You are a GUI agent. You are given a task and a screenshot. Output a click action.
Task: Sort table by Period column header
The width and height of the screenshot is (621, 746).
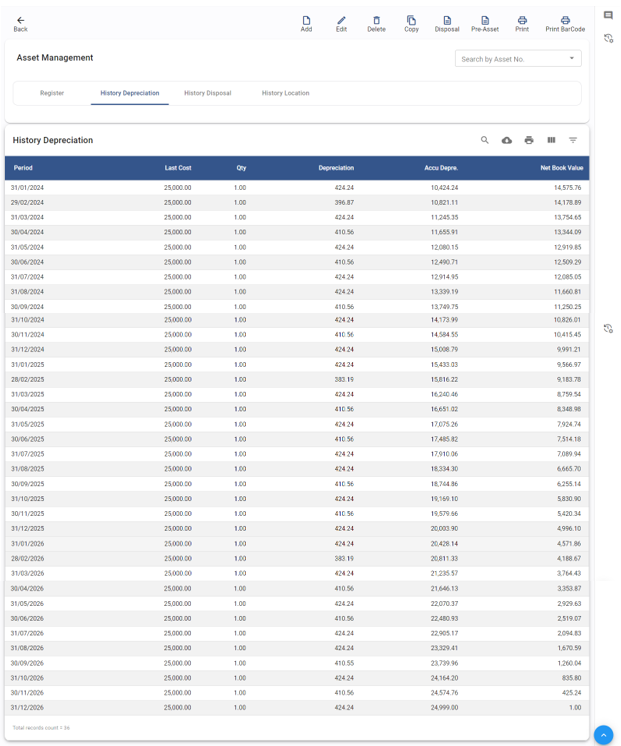coord(24,168)
